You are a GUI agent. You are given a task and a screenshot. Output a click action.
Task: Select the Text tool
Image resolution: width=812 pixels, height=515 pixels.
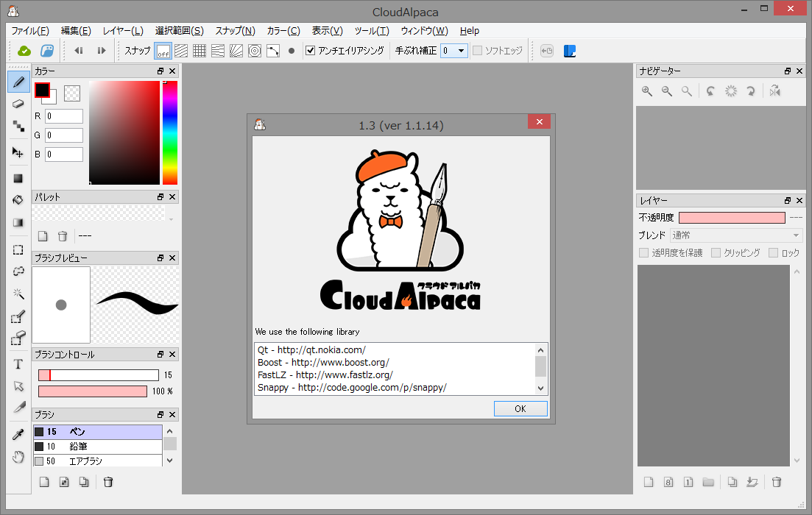tap(18, 363)
